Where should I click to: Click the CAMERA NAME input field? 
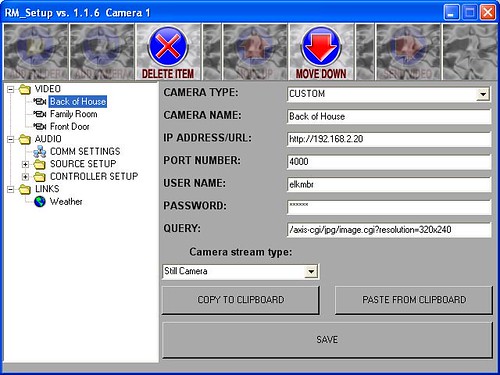pyautogui.click(x=389, y=117)
